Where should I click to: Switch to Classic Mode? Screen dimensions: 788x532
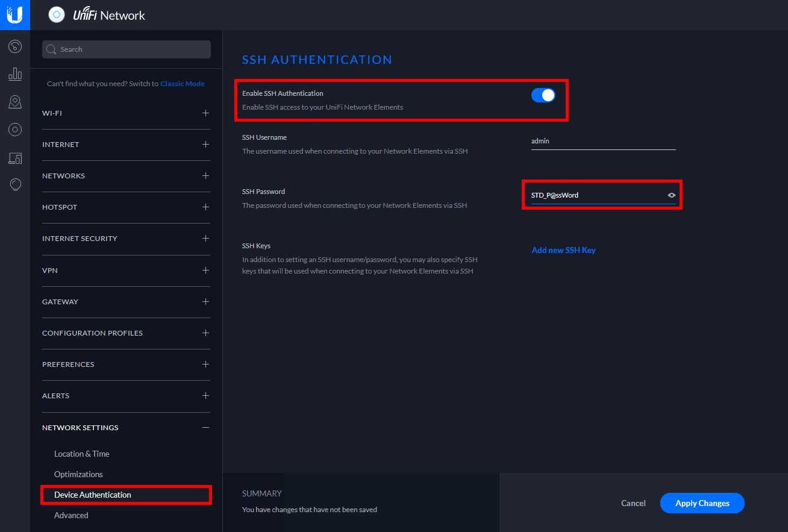(x=182, y=83)
